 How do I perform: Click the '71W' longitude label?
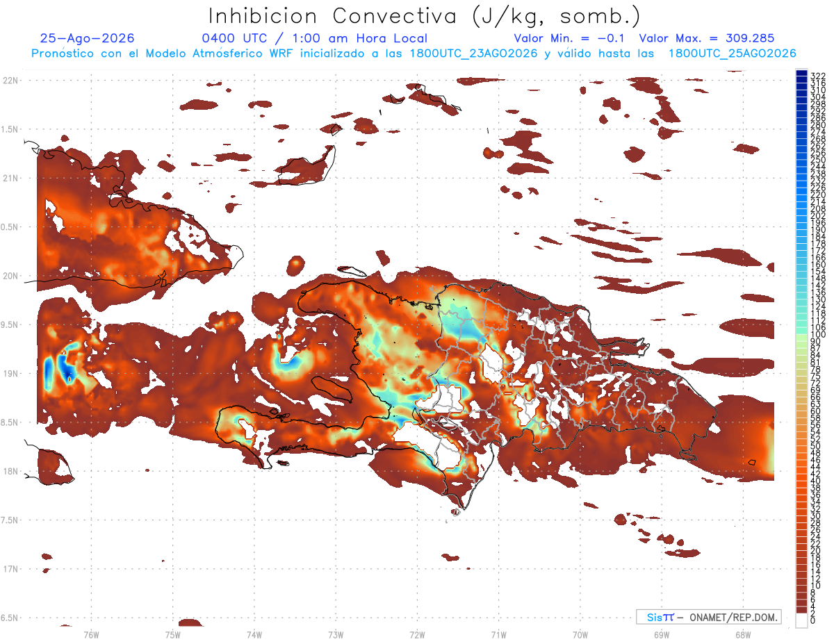point(498,634)
